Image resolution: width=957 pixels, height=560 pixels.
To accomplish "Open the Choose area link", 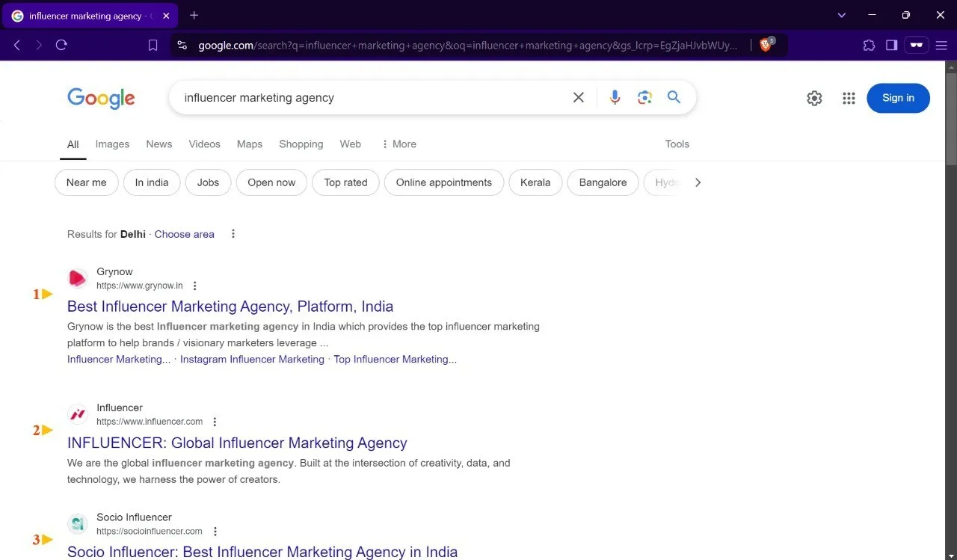I will [x=184, y=234].
